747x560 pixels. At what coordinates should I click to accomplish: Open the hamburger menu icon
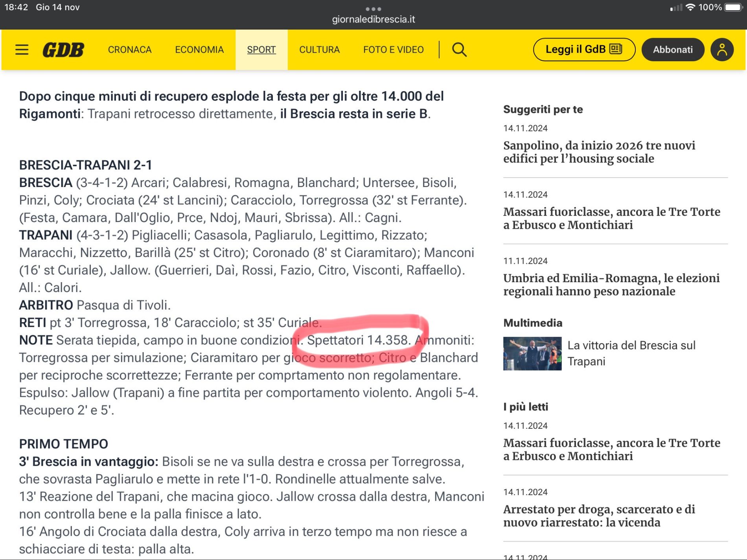click(x=22, y=50)
